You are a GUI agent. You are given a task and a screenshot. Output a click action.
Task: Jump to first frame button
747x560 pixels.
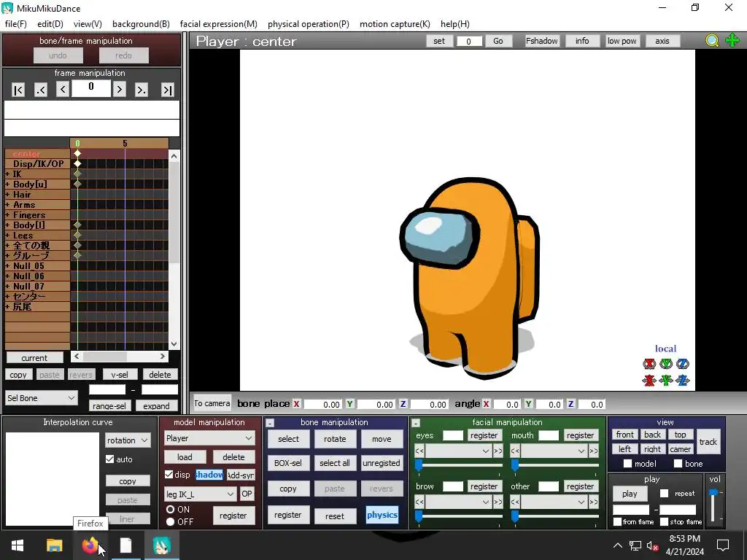tap(18, 90)
